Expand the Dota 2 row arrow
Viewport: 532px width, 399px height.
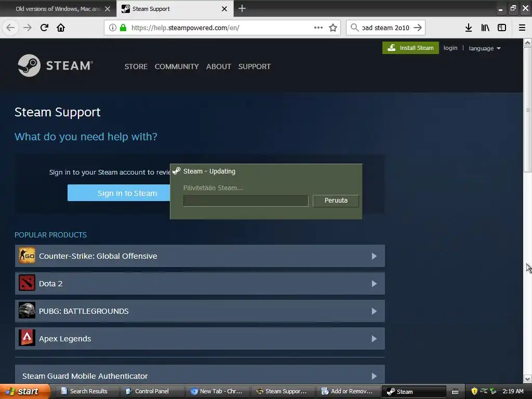click(374, 283)
